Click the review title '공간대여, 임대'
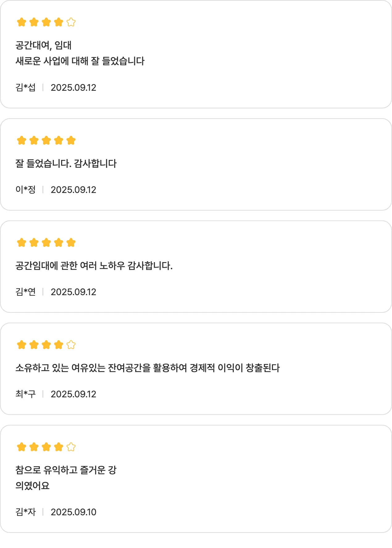392x548 pixels. [x=44, y=45]
